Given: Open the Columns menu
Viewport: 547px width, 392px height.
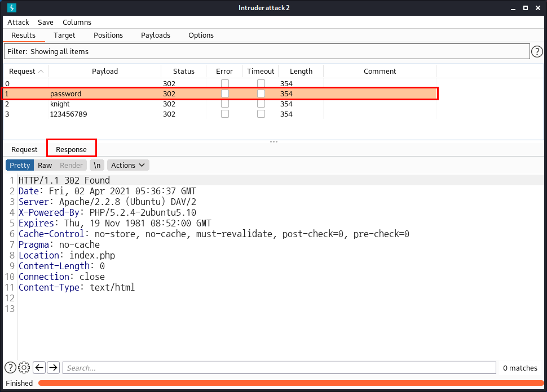Looking at the screenshot, I should [77, 23].
